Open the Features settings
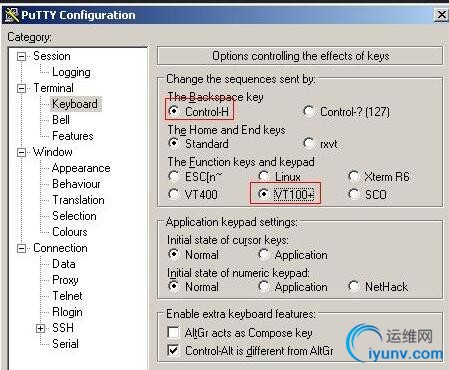Image resolution: width=449 pixels, height=370 pixels. pos(73,136)
